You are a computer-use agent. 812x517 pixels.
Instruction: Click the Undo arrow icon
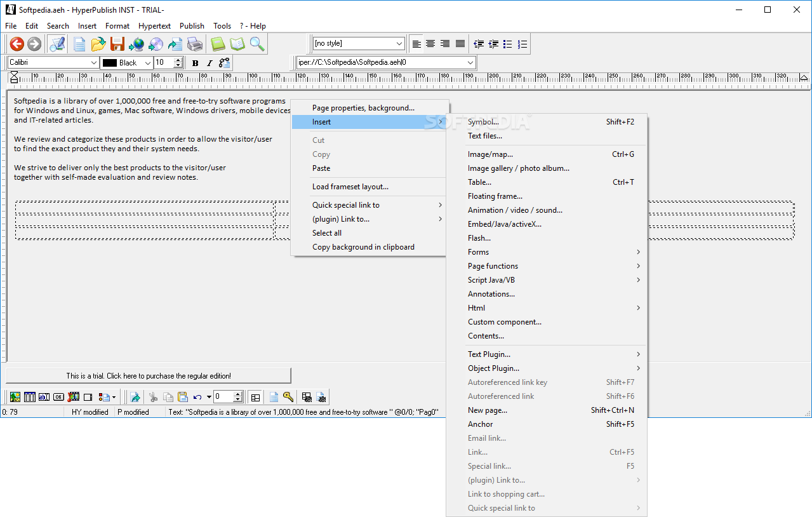197,397
